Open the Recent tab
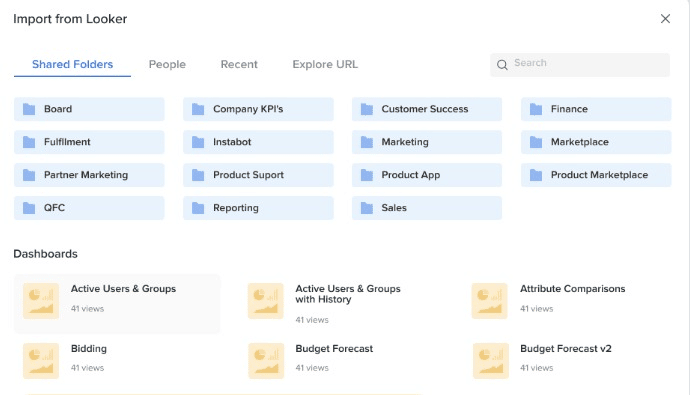This screenshot has height=395, width=690. tap(239, 64)
